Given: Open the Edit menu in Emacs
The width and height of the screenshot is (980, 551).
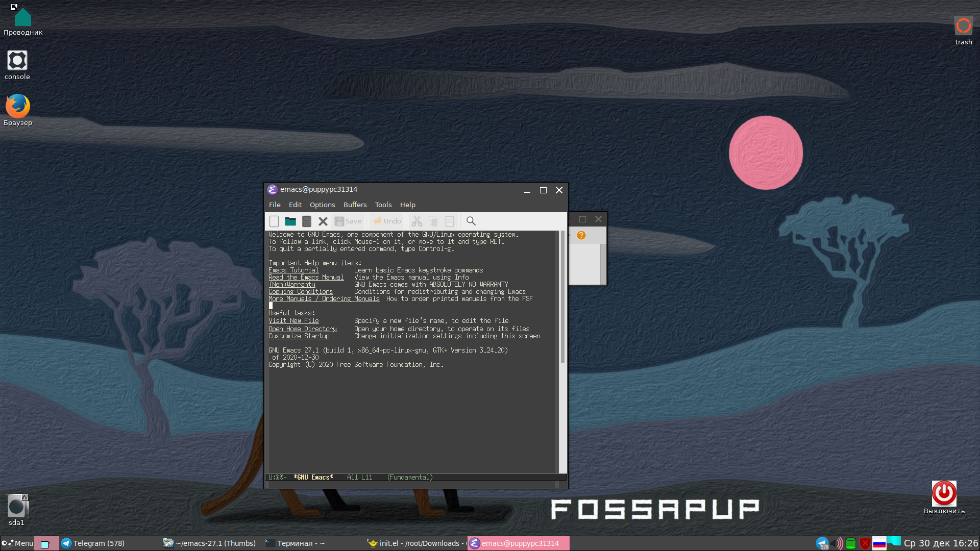Looking at the screenshot, I should point(295,205).
